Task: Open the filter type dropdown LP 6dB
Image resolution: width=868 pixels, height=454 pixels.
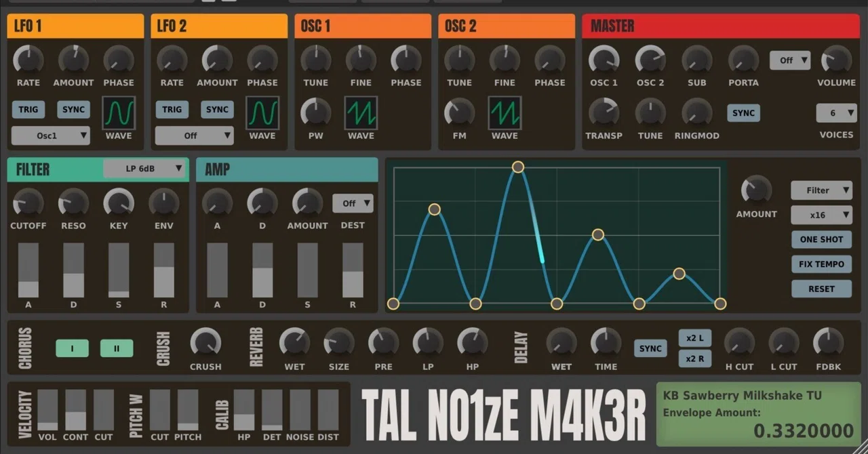Action: (145, 169)
